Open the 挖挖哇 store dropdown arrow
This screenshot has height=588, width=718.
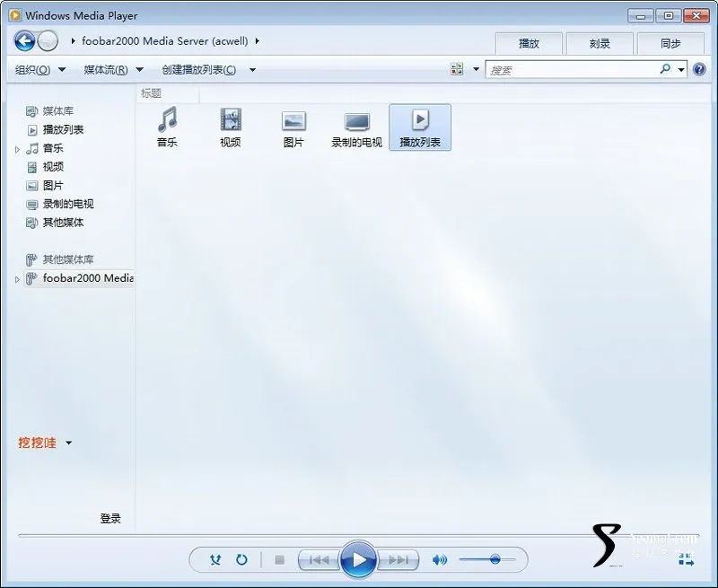click(x=69, y=443)
